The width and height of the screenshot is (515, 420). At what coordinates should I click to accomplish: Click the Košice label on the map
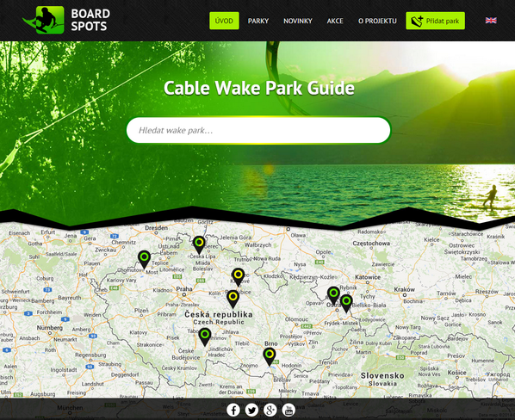456,373
